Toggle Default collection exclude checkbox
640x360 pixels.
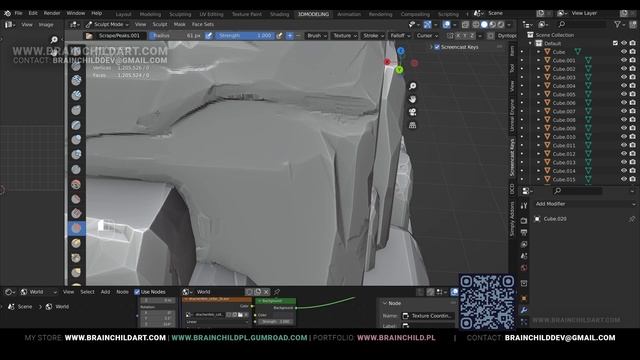click(615, 43)
